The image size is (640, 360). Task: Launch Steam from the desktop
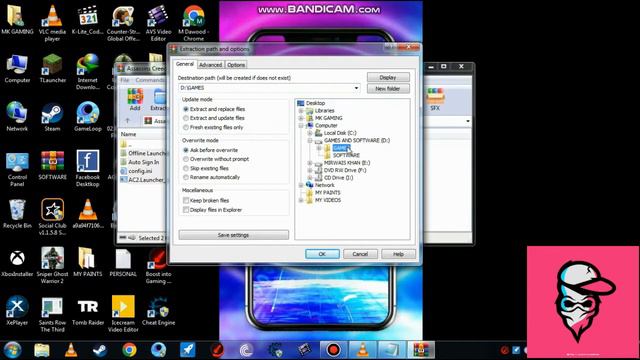pos(52,117)
